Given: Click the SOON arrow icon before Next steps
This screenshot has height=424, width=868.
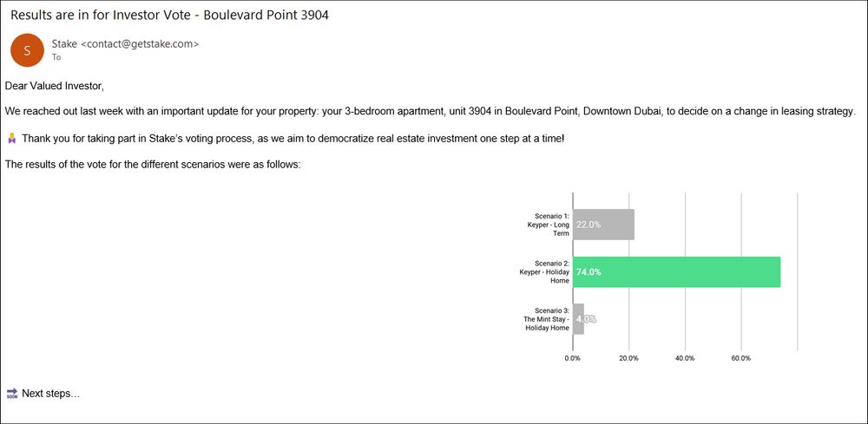Looking at the screenshot, I should [11, 394].
